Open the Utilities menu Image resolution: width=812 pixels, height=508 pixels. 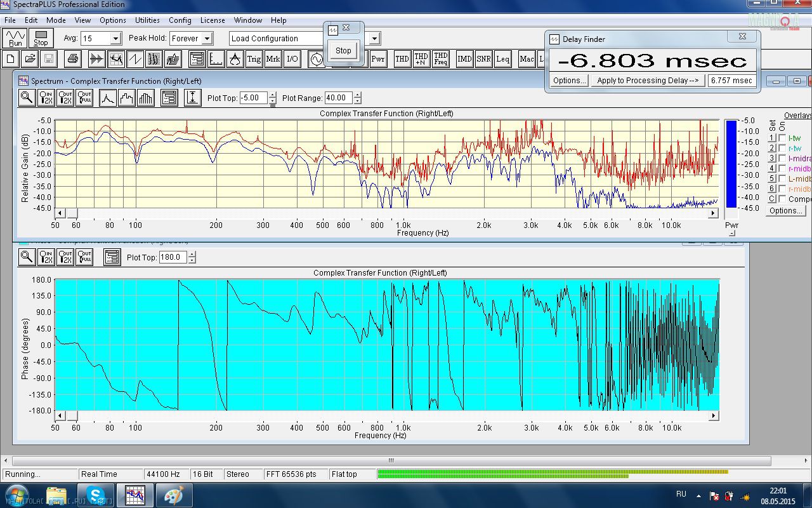(148, 20)
